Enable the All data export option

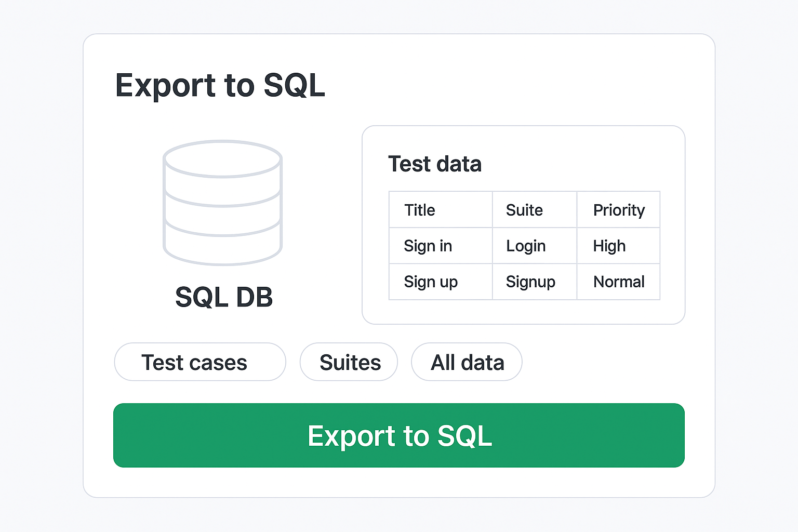466,362
